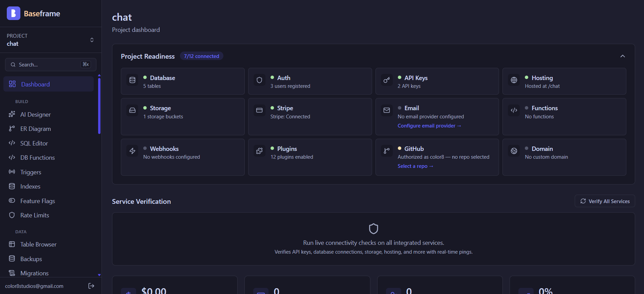Click the Auth shield card icon
This screenshot has width=644, height=294.
click(259, 80)
